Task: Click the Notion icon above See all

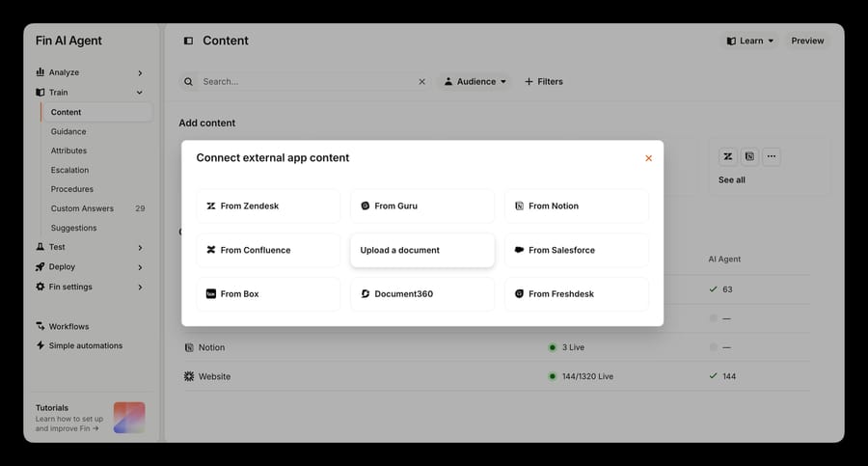Action: point(749,157)
